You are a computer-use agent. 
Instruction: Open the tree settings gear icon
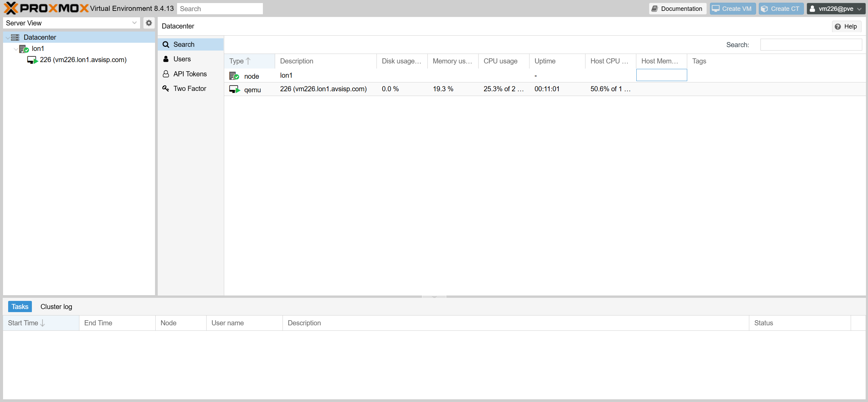149,23
